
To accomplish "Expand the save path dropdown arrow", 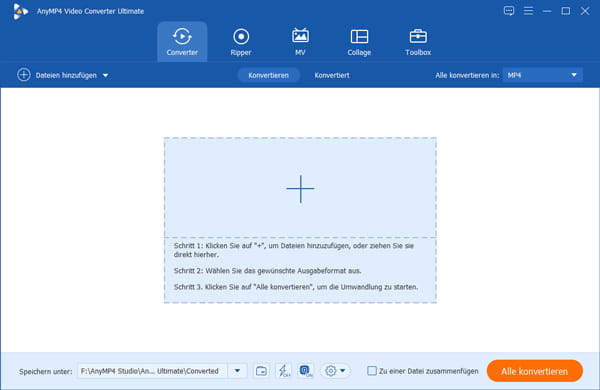I will pos(237,370).
